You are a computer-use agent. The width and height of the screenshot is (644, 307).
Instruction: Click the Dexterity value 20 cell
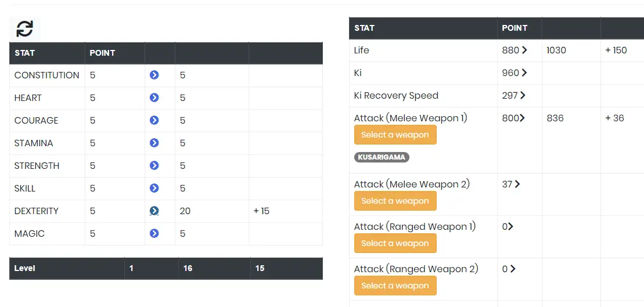(212, 211)
